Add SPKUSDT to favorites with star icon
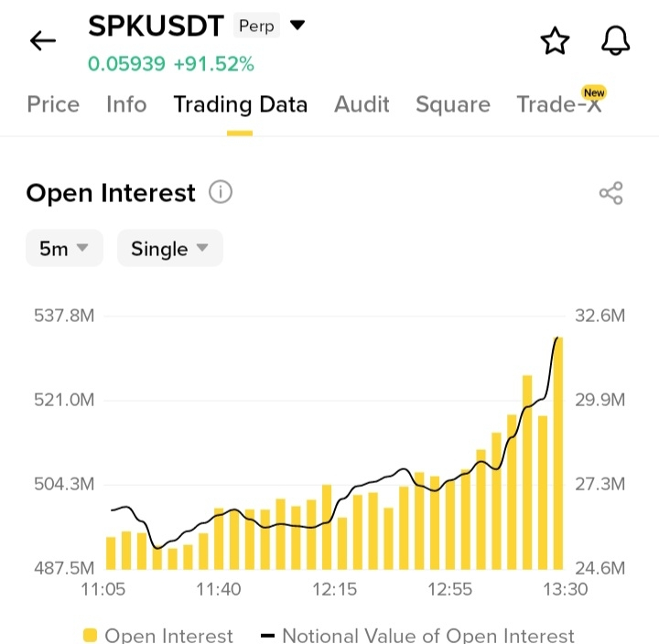 pyautogui.click(x=555, y=41)
